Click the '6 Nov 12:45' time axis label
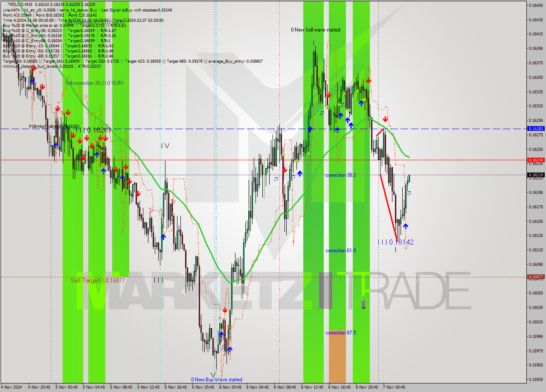 point(312,387)
